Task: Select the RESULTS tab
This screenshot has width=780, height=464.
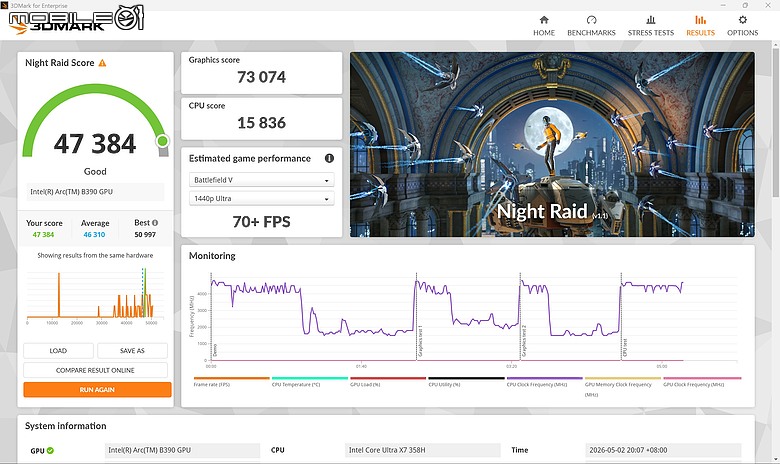Action: [x=700, y=26]
